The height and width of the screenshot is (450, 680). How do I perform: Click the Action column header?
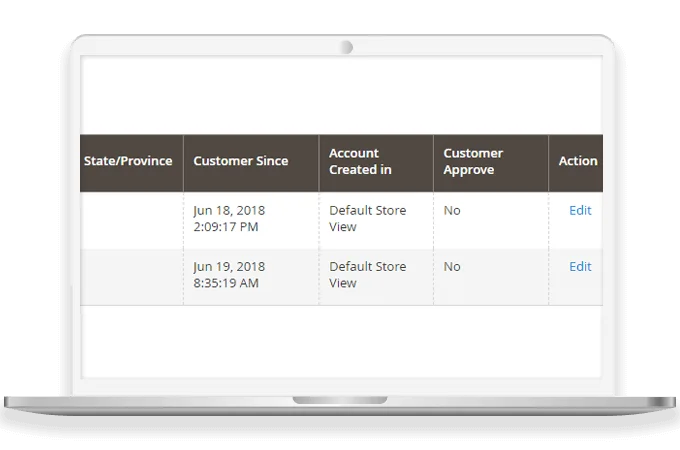[x=577, y=161]
